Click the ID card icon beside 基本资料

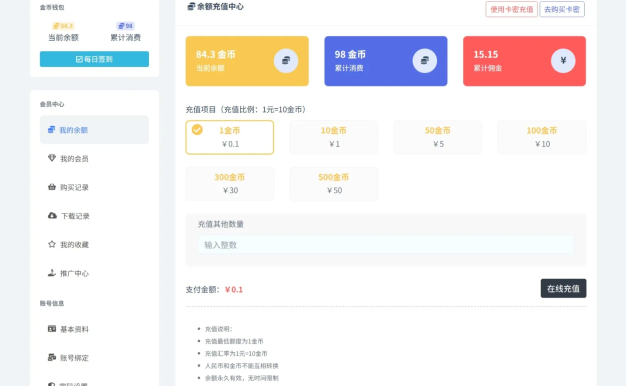(52, 329)
